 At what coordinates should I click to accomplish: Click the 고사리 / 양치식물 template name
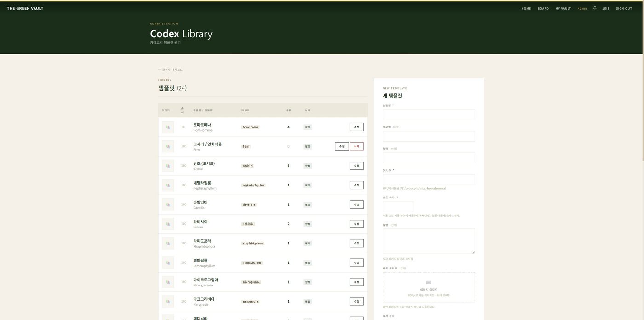pos(207,144)
